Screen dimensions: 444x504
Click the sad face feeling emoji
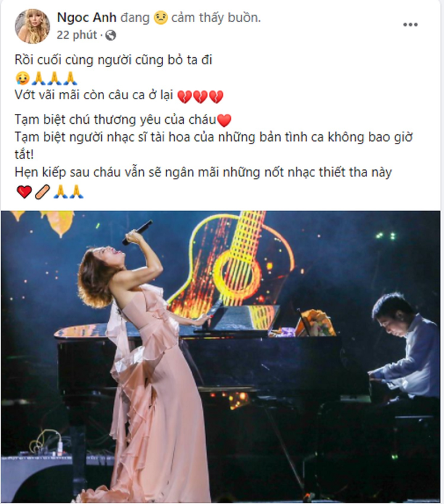point(160,17)
